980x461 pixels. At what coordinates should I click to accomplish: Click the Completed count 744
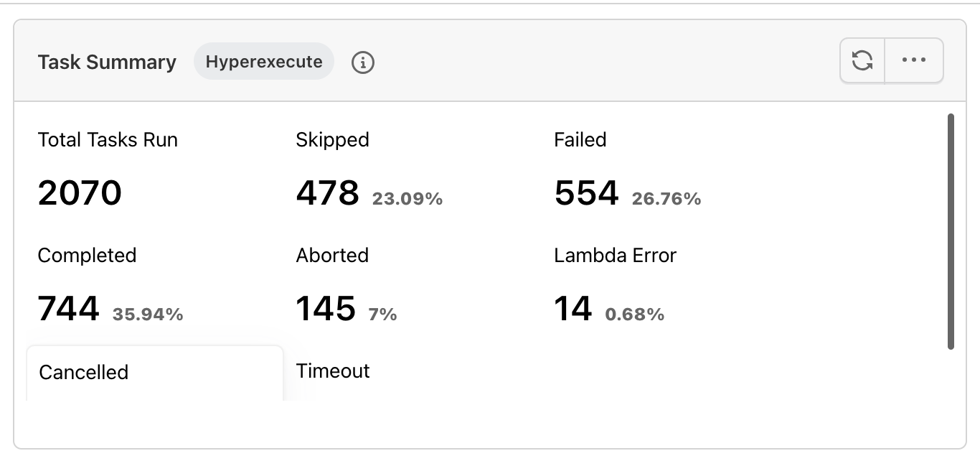click(68, 309)
